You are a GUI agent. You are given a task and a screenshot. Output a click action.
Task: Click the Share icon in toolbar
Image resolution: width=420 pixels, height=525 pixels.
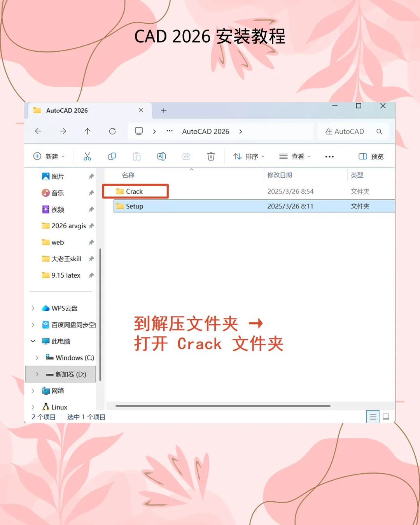point(186,156)
